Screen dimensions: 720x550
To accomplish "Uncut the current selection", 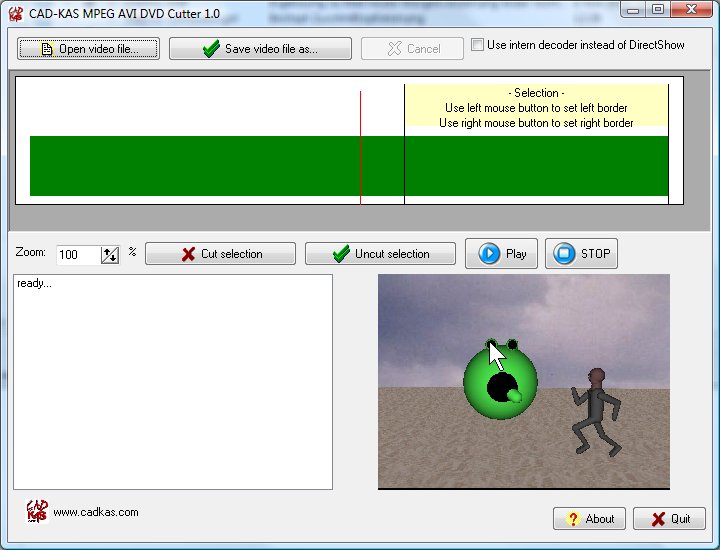I will (x=380, y=254).
